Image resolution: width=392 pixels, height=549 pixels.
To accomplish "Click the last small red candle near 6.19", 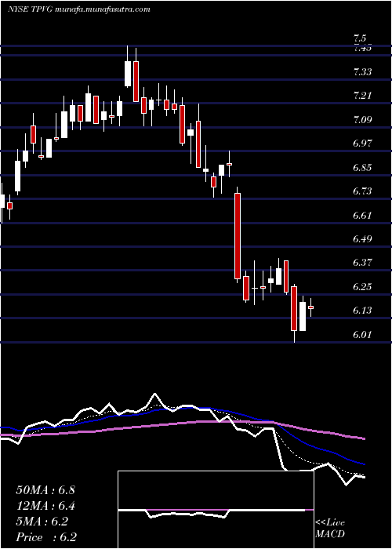I will point(310,307).
